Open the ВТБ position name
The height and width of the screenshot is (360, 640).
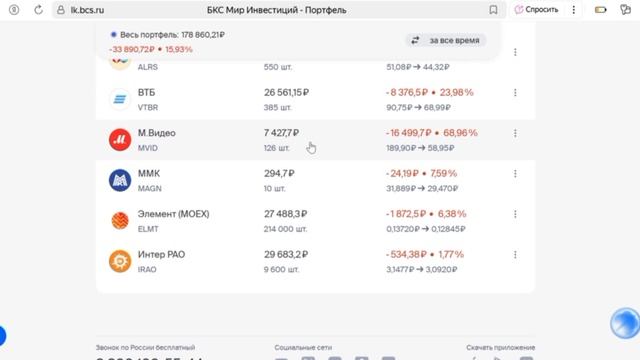pyautogui.click(x=146, y=93)
